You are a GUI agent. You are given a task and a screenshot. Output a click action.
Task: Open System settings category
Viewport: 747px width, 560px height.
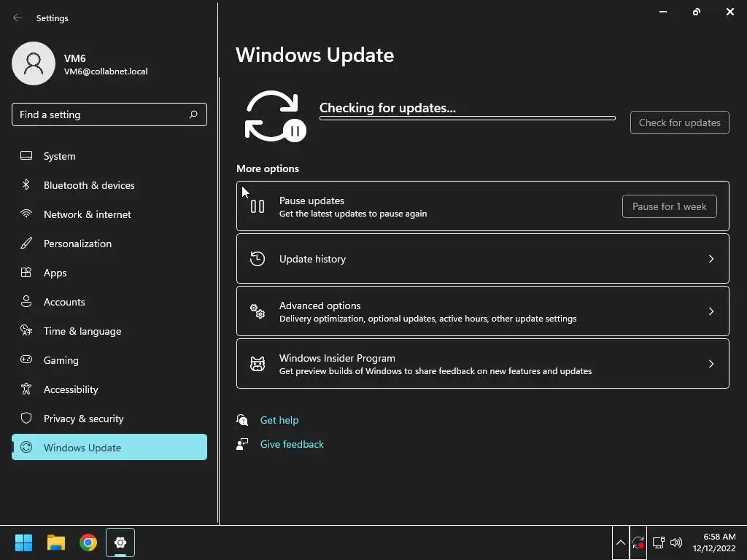click(109, 156)
